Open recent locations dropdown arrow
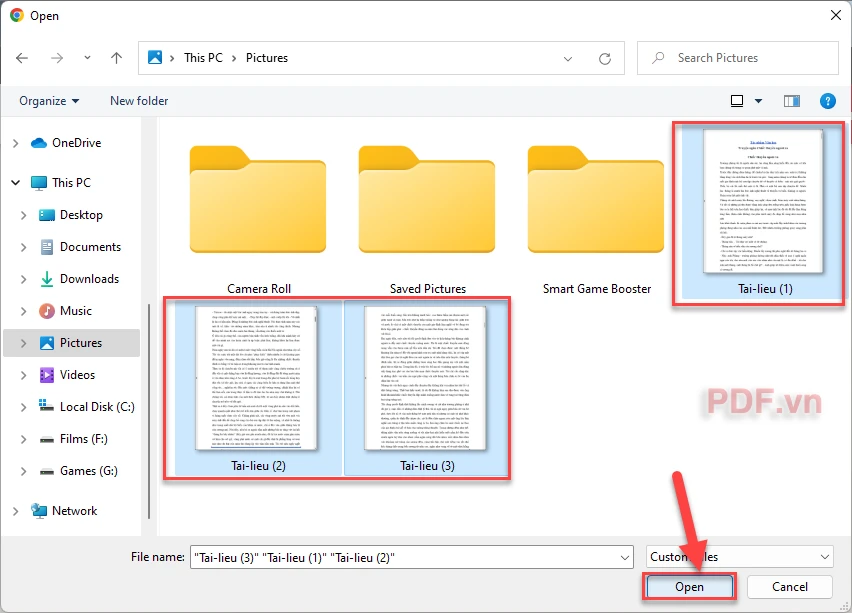 (87, 58)
